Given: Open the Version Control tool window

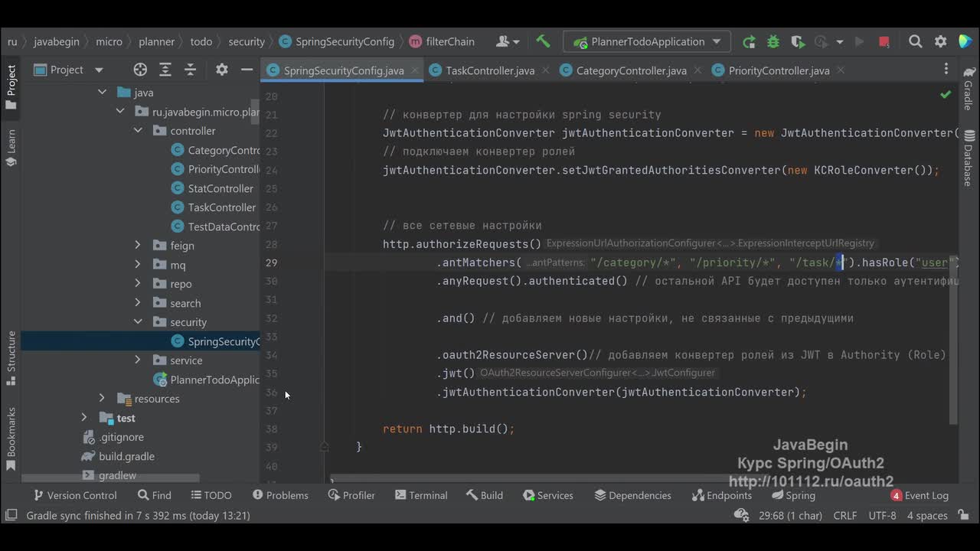Looking at the screenshot, I should (x=75, y=495).
